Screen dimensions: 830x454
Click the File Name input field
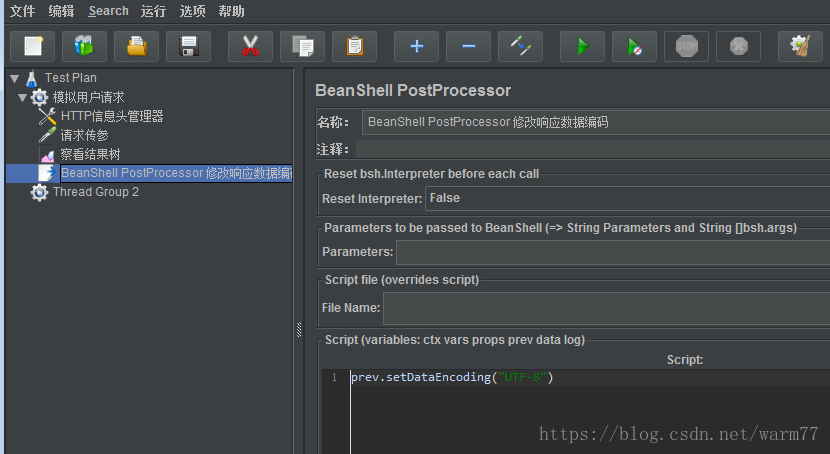(x=607, y=308)
